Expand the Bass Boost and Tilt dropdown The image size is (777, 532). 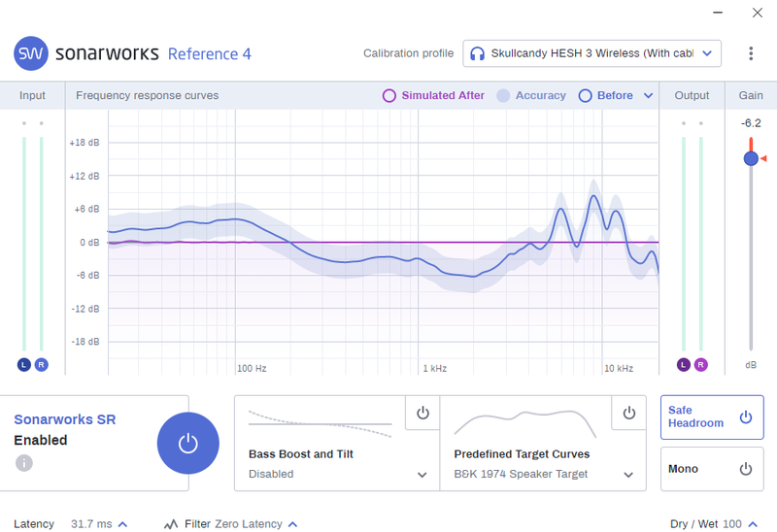tap(422, 475)
